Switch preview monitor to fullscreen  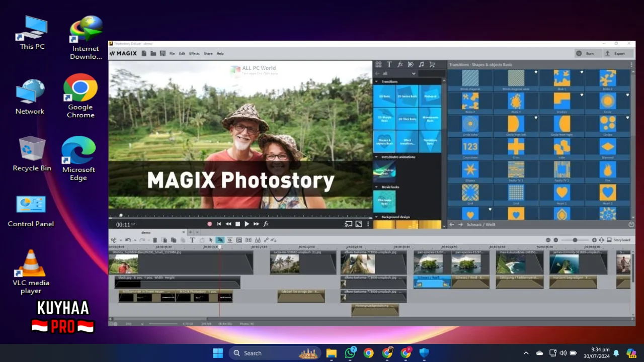[359, 224]
